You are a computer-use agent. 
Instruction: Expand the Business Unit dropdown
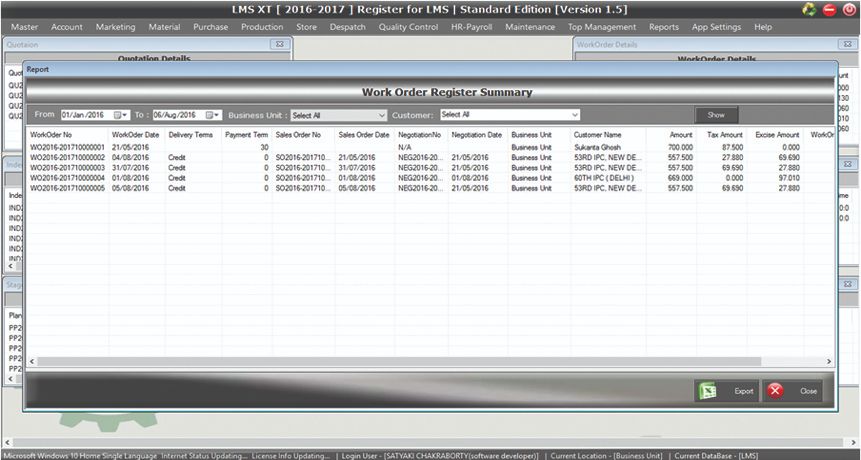[382, 115]
